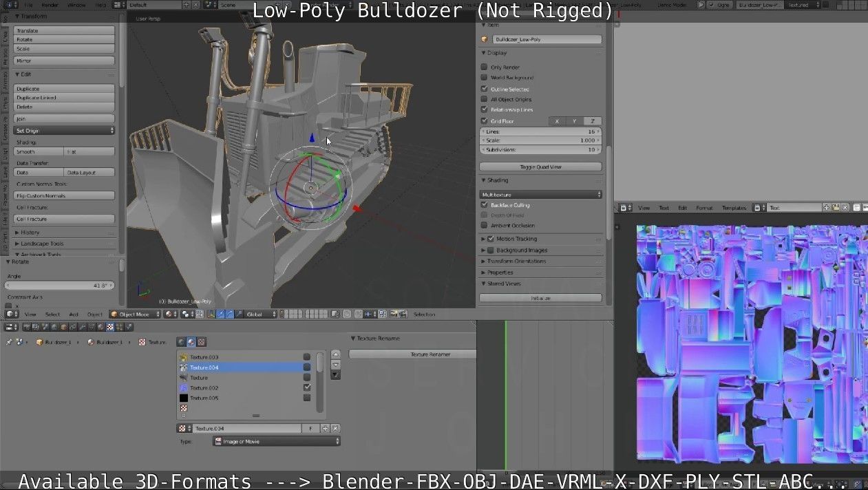Open the Modifiers properties tab icon
This screenshot has height=490, width=868.
point(82,327)
